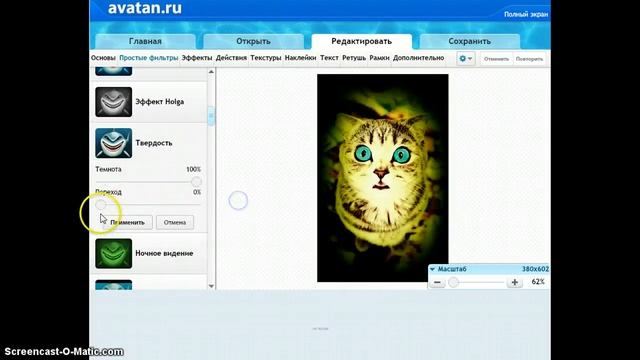Open the Наклейки menu

(300, 58)
